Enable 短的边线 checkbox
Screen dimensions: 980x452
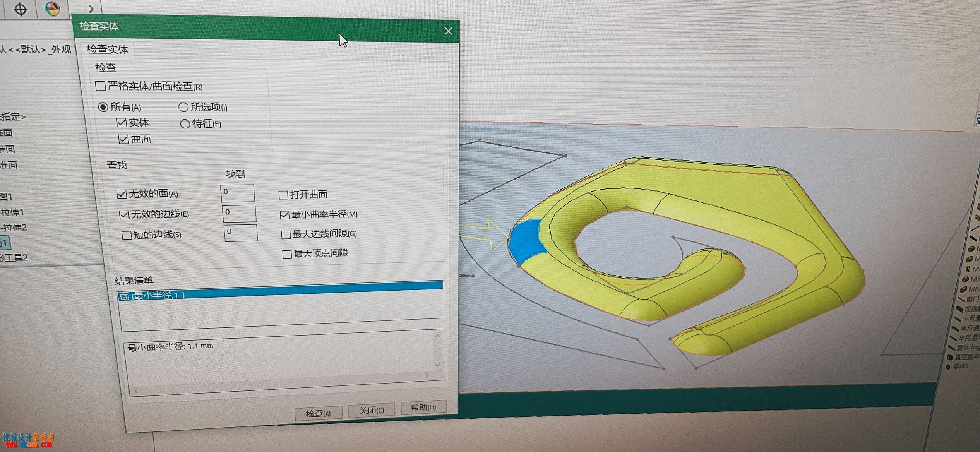click(x=127, y=235)
